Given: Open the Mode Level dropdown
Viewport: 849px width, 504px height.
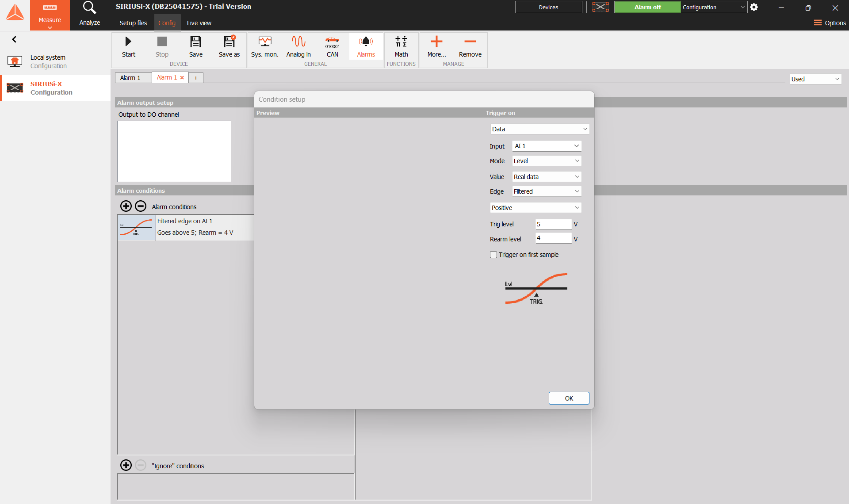Looking at the screenshot, I should point(547,161).
